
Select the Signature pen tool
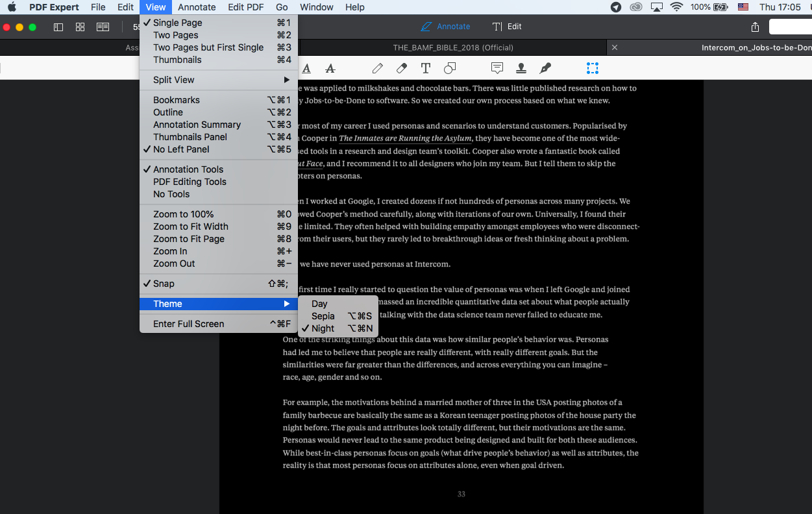click(545, 68)
